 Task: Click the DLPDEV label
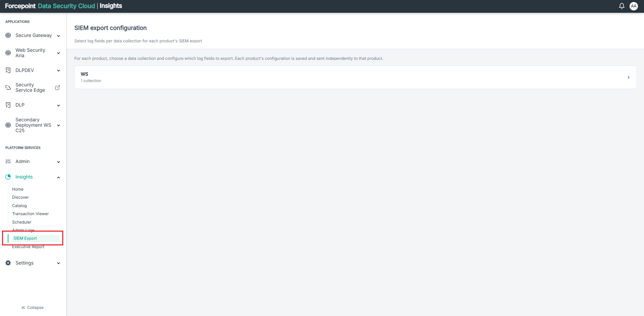(x=25, y=70)
